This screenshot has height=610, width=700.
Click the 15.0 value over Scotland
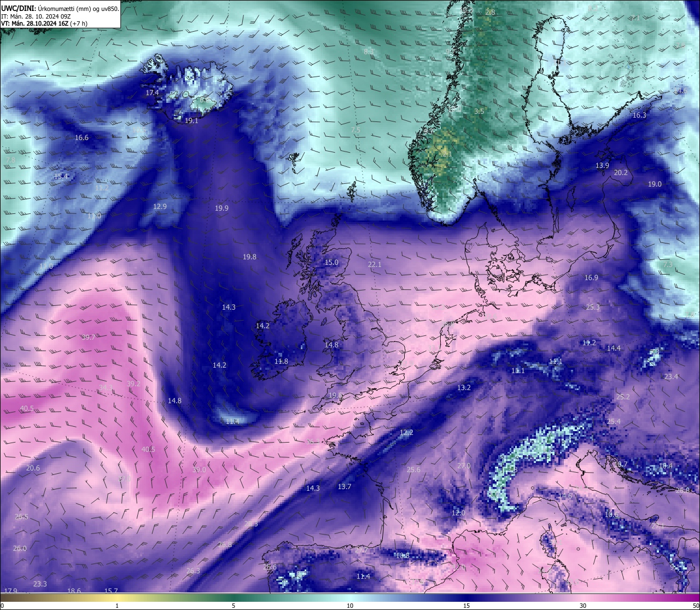331,263
